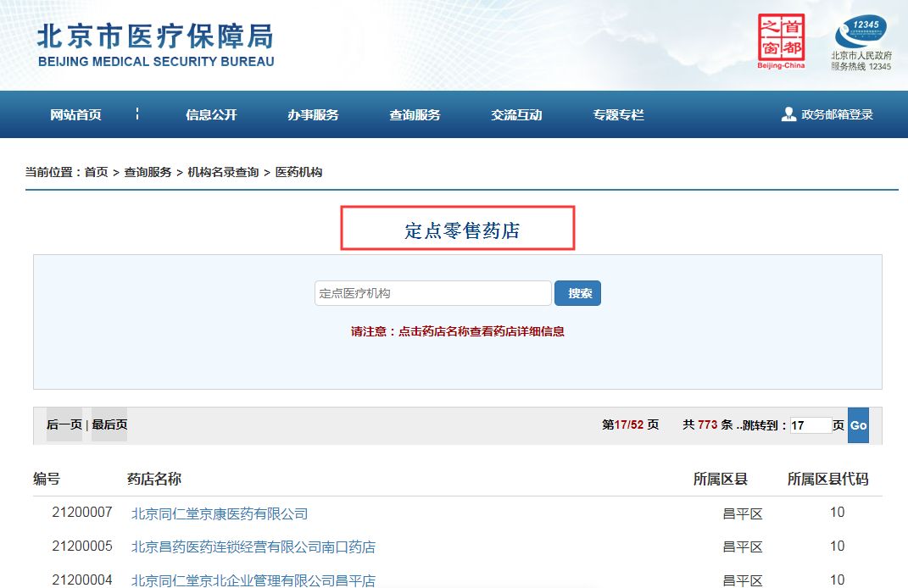The height and width of the screenshot is (588, 908).
Task: Click the 12345 government hotline icon
Action: 861,32
